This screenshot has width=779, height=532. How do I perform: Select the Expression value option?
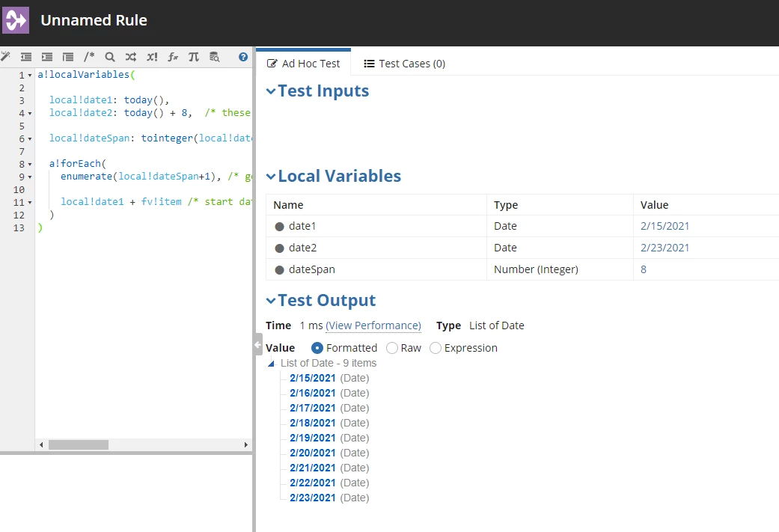[436, 348]
